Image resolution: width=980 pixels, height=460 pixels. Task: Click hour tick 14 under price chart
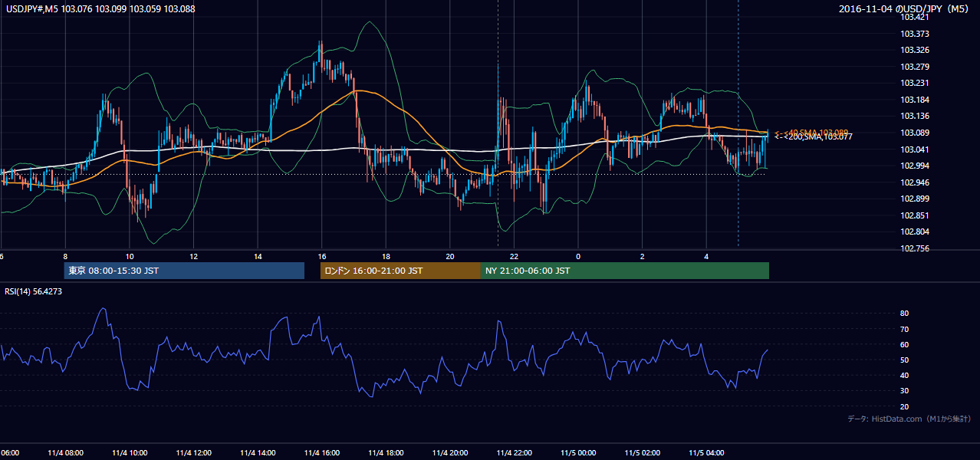(x=258, y=257)
